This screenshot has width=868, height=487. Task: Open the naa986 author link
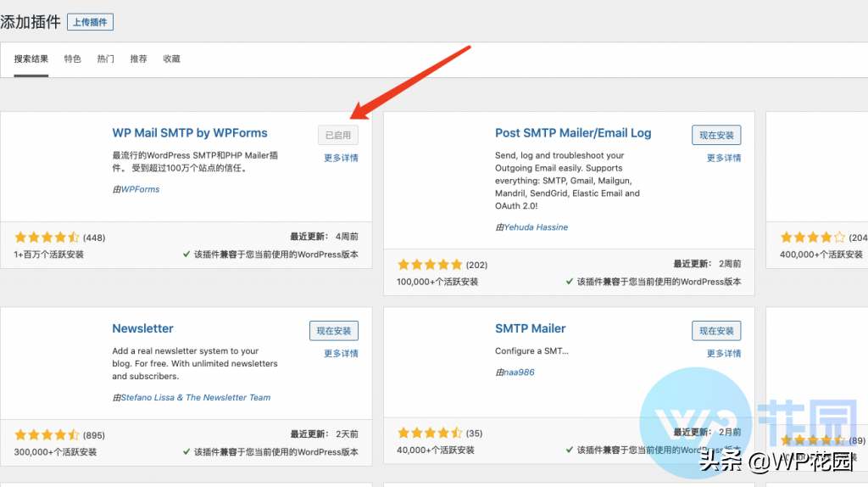pyautogui.click(x=520, y=372)
